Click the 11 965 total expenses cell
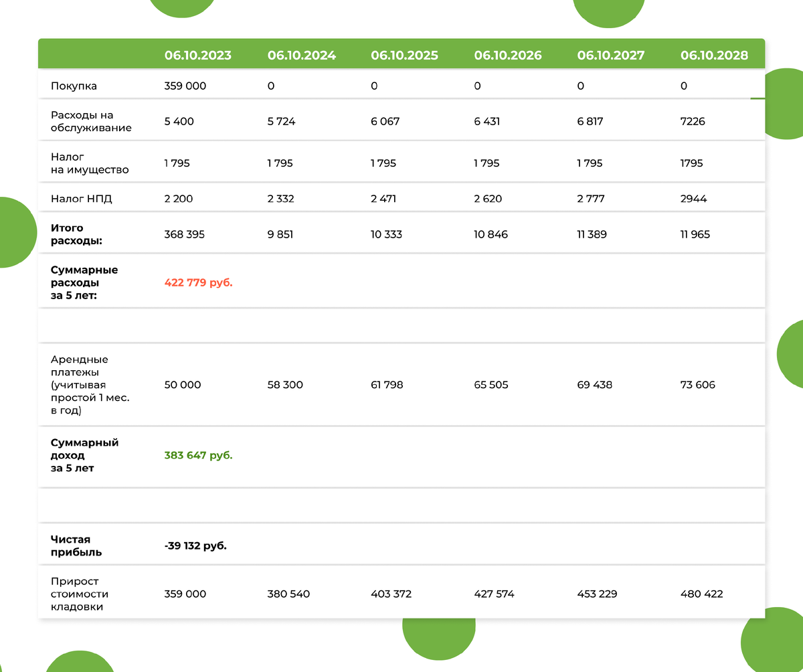 pyautogui.click(x=695, y=235)
